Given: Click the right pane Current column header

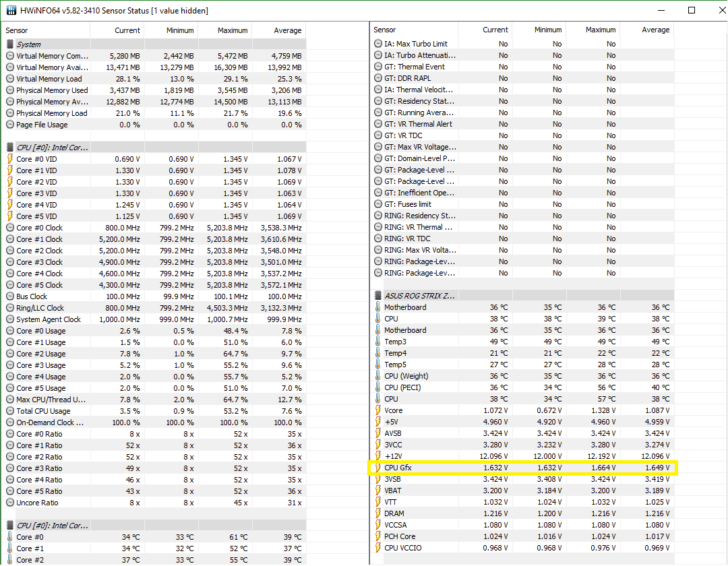Looking at the screenshot, I should [485, 30].
